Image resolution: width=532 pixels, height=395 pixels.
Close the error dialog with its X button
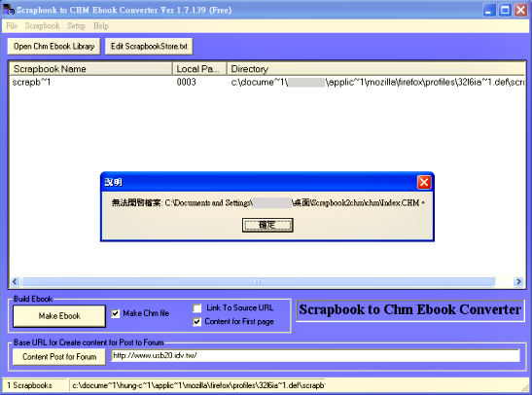tap(424, 182)
